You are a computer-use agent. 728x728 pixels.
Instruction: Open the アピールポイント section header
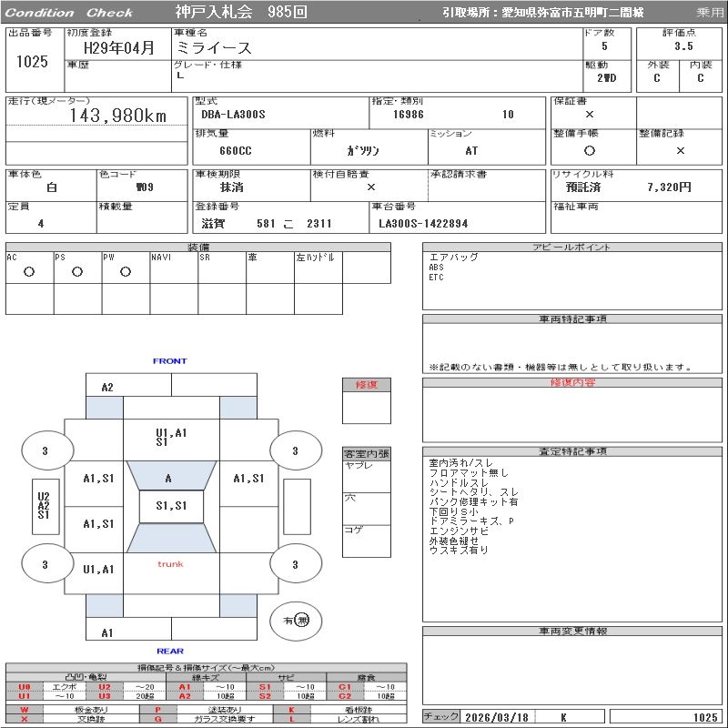[x=572, y=248]
